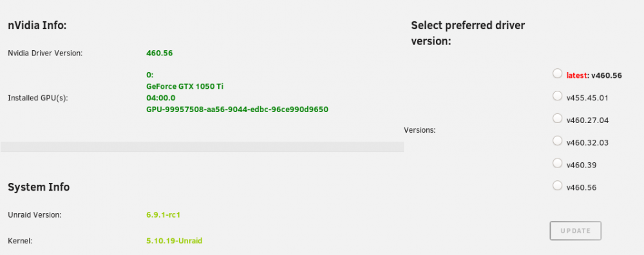The height and width of the screenshot is (255, 644).
Task: Click the green driver version 460.56 value
Action: (x=159, y=53)
